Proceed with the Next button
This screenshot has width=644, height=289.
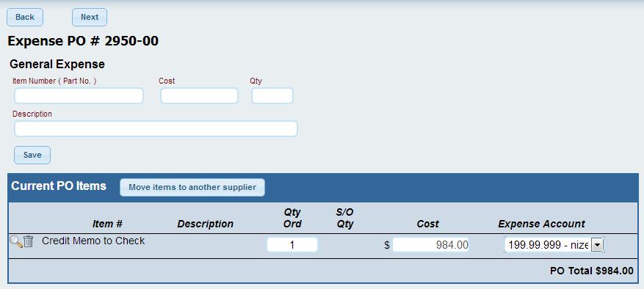[90, 18]
